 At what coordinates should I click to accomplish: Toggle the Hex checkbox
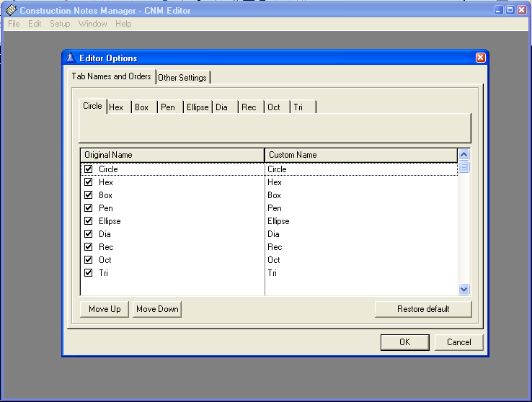pyautogui.click(x=89, y=182)
